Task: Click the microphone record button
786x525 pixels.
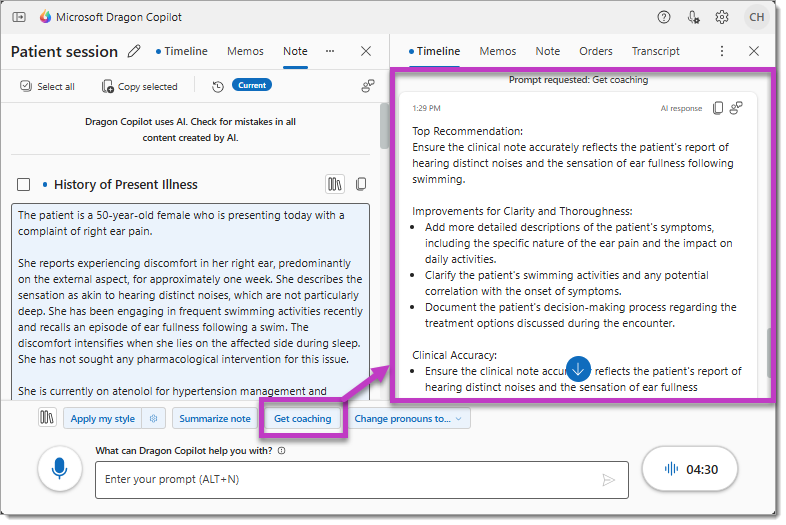Action: [x=60, y=468]
